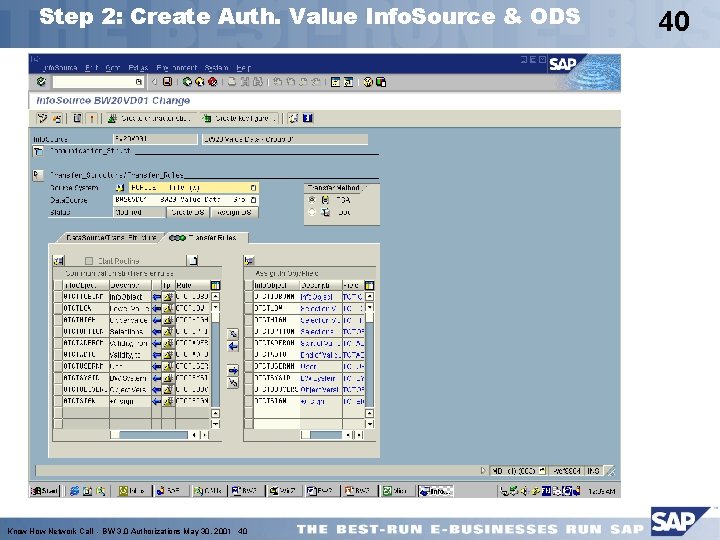Click the Create Characteristic button

coord(149,118)
